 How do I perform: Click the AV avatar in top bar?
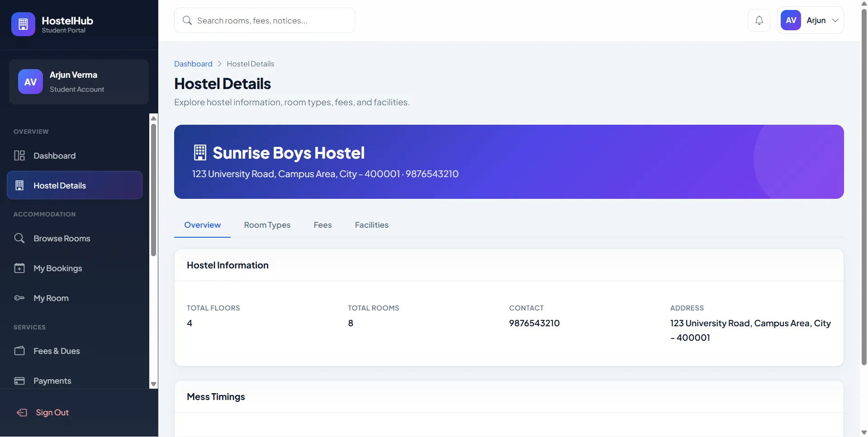point(791,20)
